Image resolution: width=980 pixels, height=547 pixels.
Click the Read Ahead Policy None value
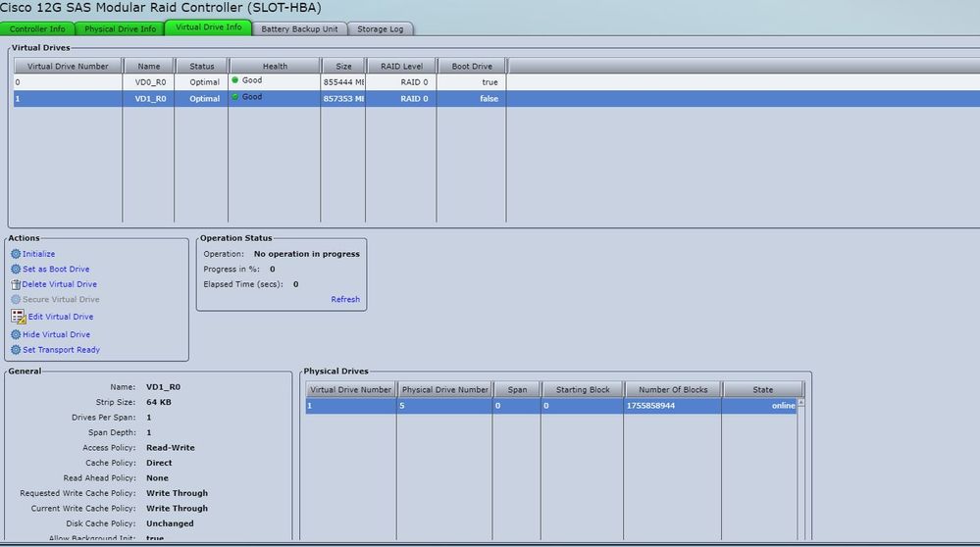click(157, 478)
